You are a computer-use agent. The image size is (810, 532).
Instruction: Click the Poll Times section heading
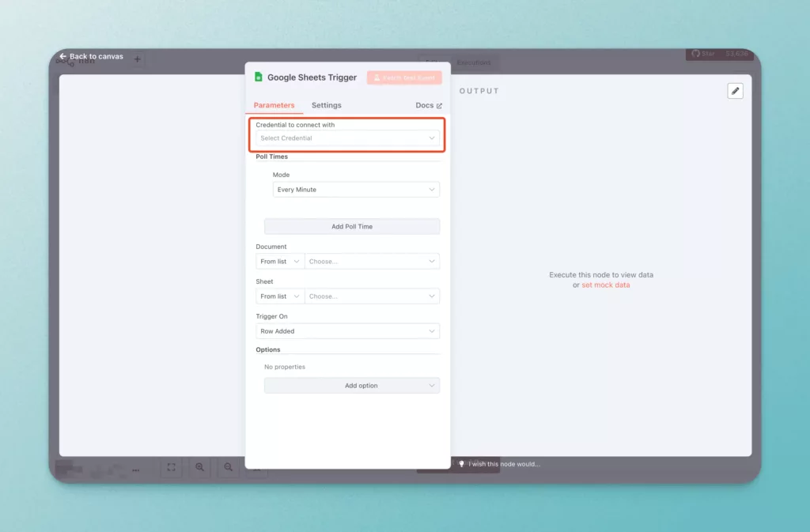[x=272, y=157]
